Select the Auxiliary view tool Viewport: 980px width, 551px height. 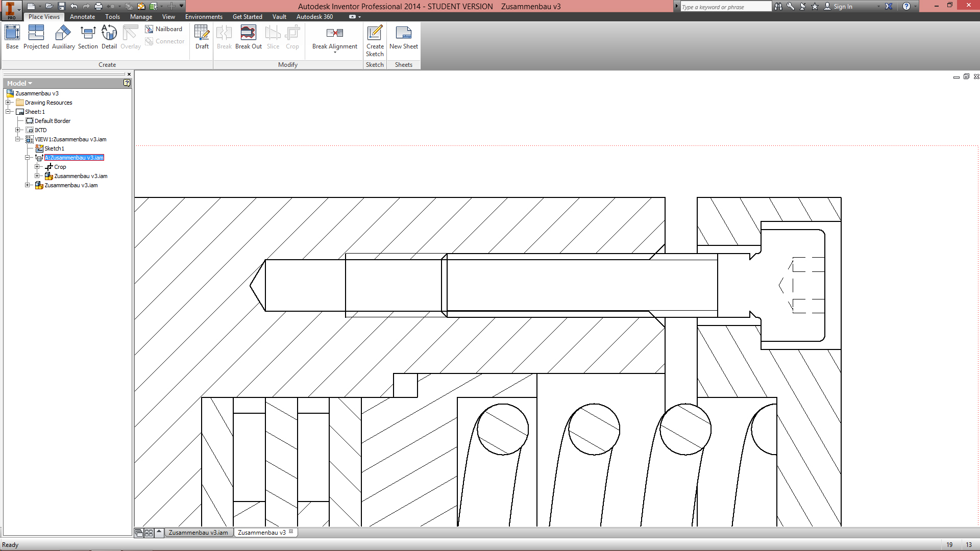(x=63, y=36)
